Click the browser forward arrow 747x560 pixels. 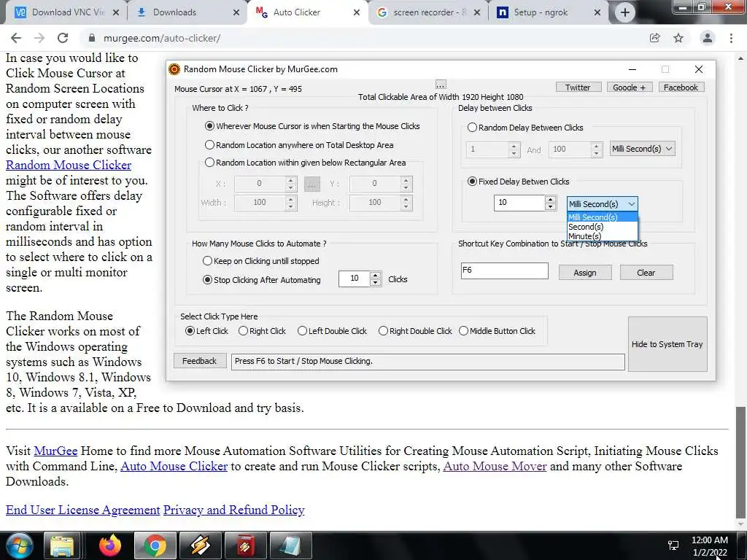pyautogui.click(x=39, y=38)
